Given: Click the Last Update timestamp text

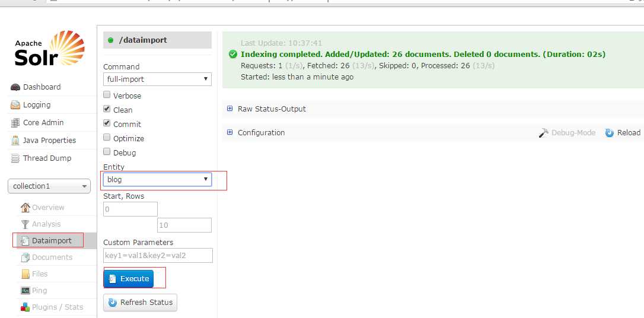Looking at the screenshot, I should (x=281, y=43).
